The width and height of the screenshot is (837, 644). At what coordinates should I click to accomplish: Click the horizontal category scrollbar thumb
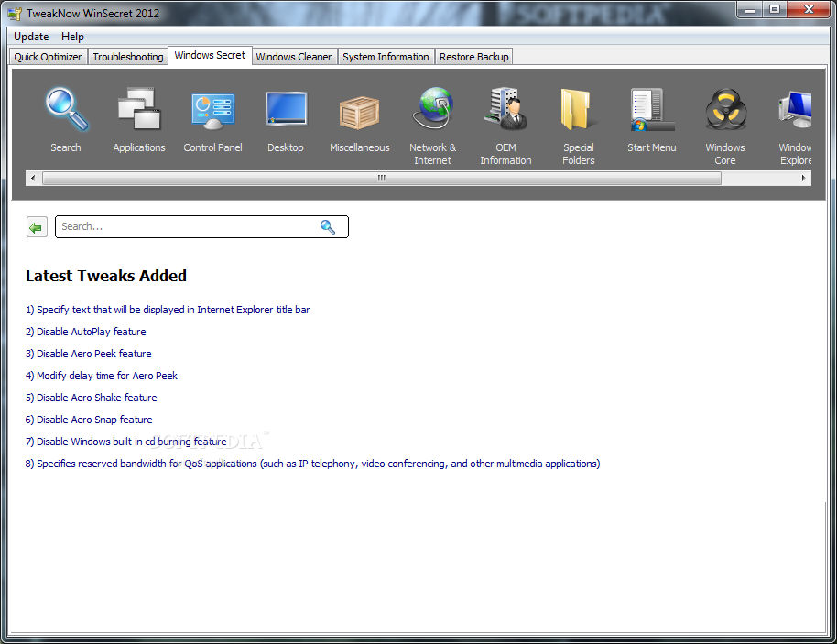tap(382, 179)
